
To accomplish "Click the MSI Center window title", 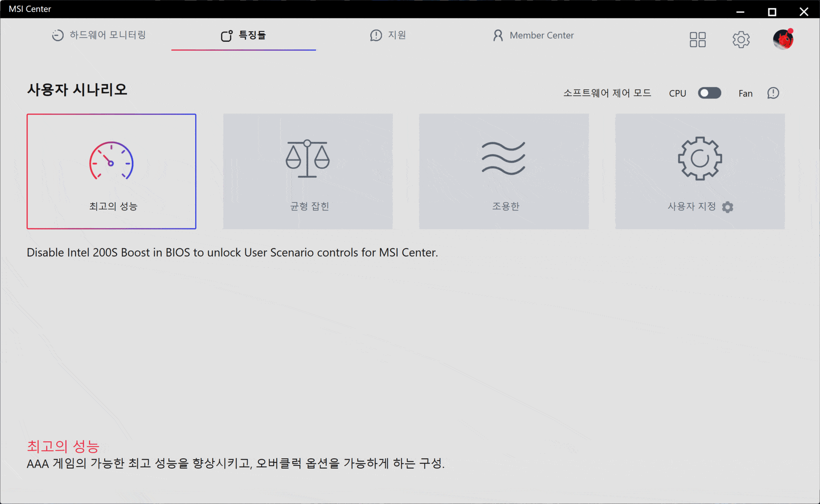I will click(x=30, y=9).
